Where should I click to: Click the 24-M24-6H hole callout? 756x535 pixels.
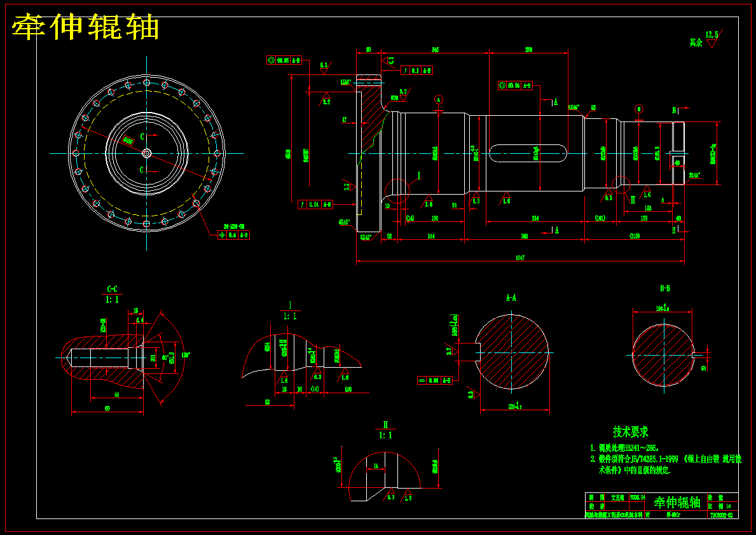click(234, 226)
